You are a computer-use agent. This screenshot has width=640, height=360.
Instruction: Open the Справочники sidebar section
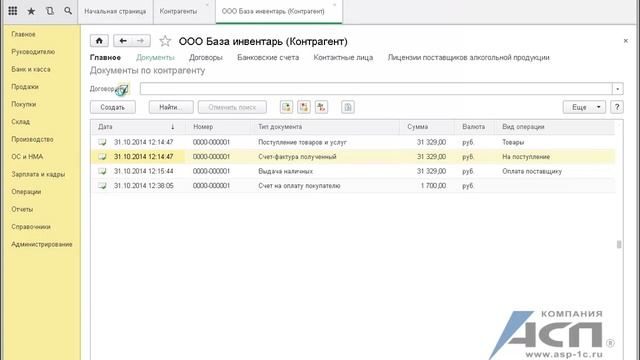coord(31,227)
